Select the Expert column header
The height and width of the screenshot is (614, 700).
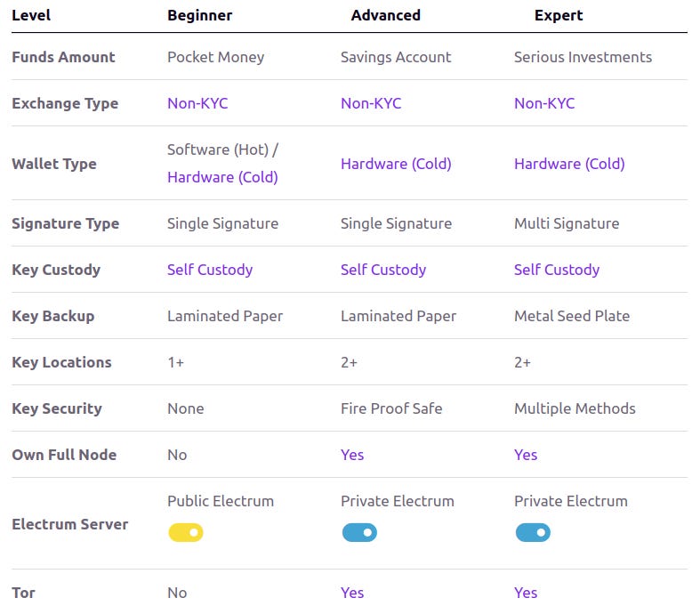(559, 16)
